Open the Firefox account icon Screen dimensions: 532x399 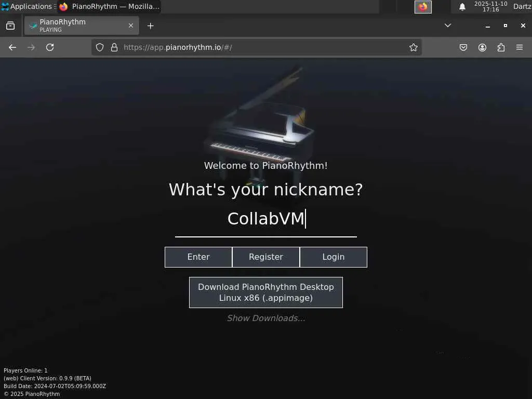[482, 47]
